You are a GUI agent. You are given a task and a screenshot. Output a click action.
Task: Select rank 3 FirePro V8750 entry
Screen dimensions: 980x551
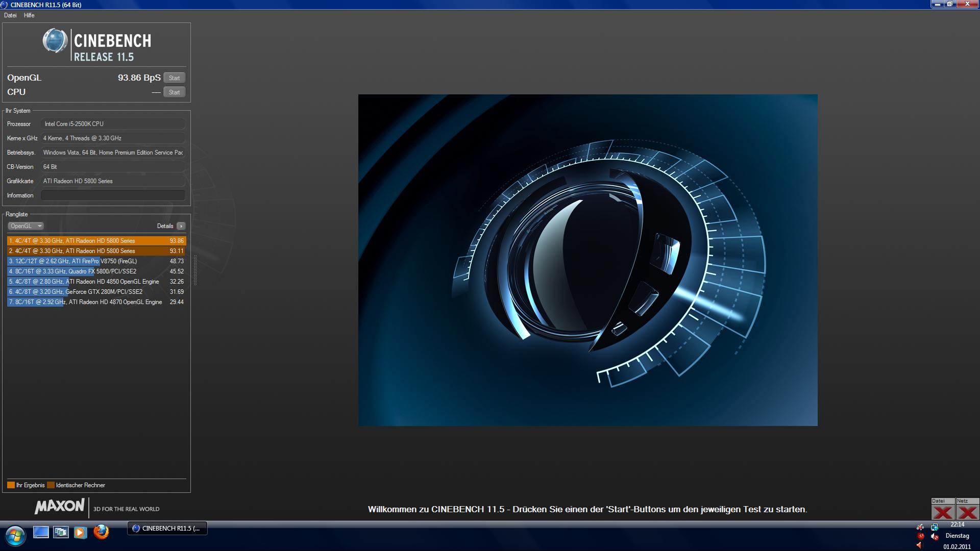click(x=96, y=261)
